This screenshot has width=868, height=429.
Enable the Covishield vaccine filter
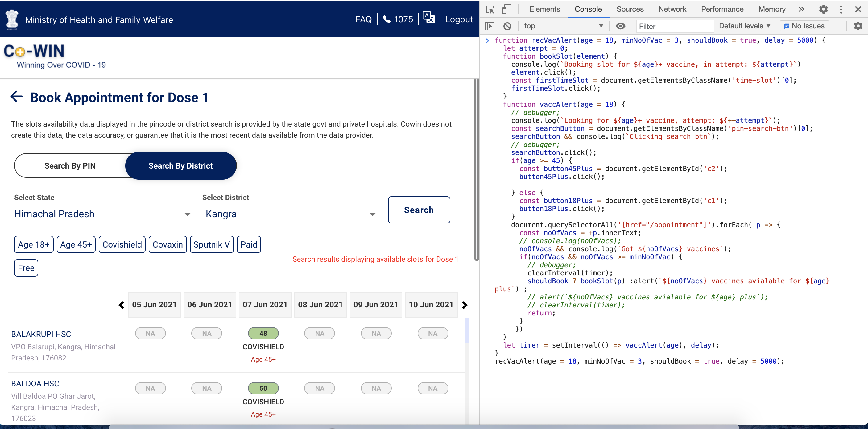(x=122, y=244)
